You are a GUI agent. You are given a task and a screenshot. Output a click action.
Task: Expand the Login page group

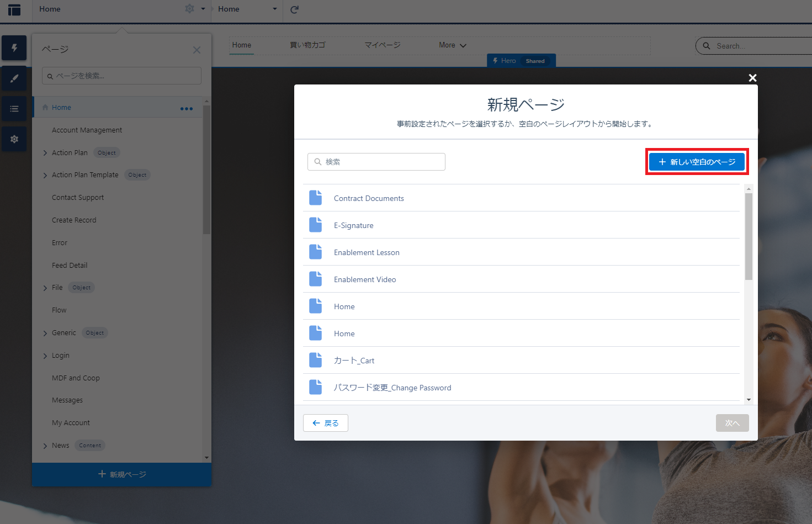[45, 356]
